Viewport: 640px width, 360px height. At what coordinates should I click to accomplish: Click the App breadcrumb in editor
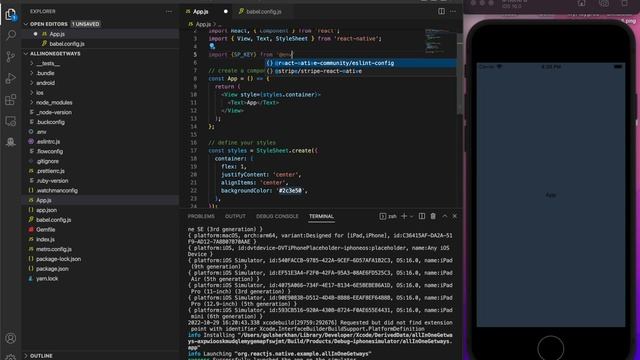(203, 24)
